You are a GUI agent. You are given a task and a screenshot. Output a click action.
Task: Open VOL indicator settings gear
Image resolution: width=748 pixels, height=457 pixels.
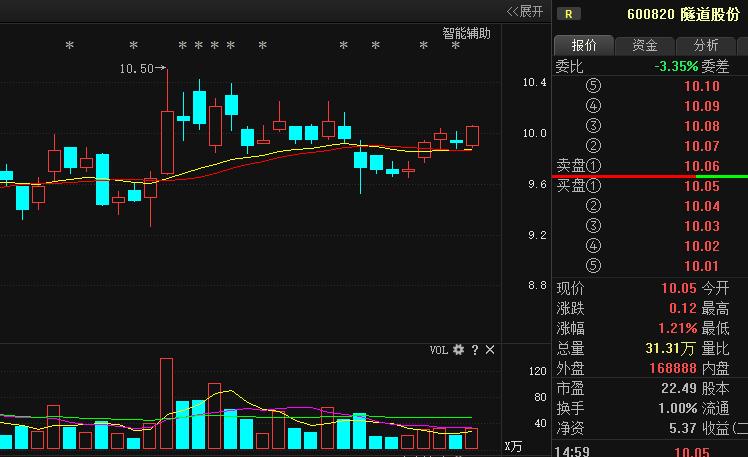pyautogui.click(x=459, y=350)
